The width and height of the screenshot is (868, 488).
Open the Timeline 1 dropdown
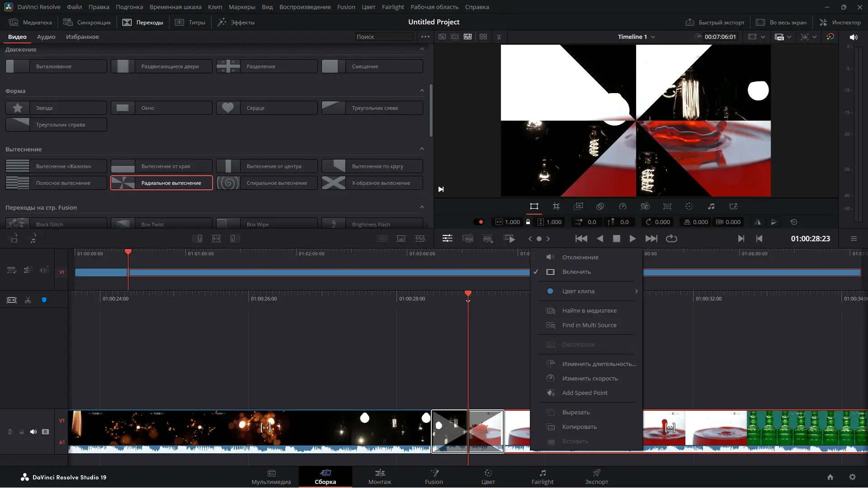pyautogui.click(x=637, y=37)
